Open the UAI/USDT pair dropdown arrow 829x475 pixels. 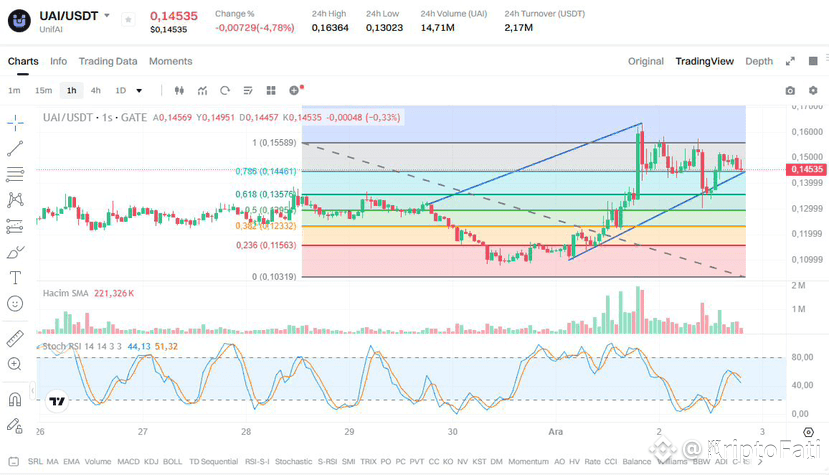point(107,16)
